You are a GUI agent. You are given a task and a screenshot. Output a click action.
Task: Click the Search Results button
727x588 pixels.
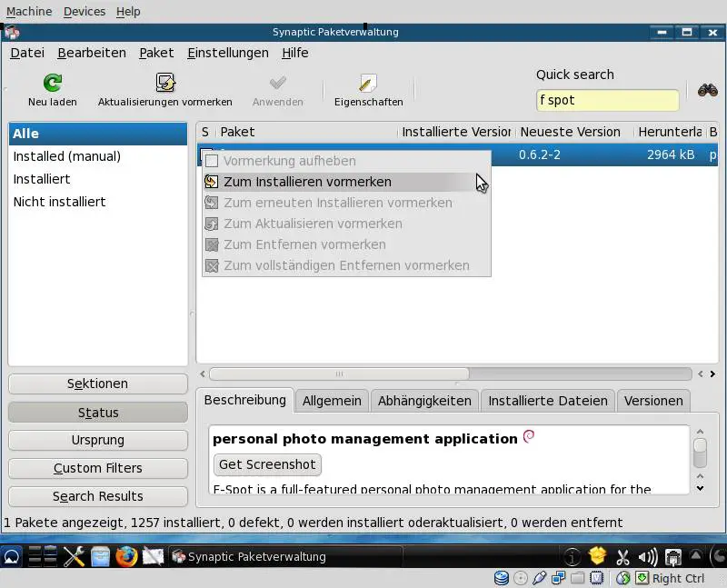pyautogui.click(x=98, y=496)
